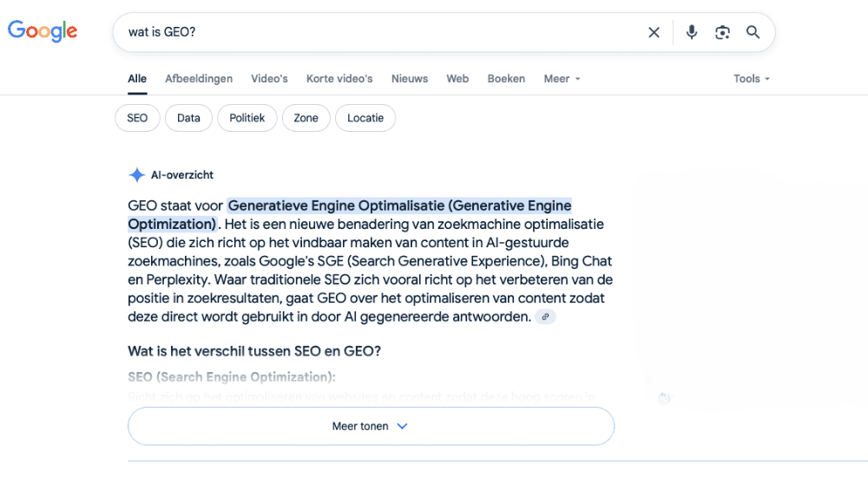The width and height of the screenshot is (868, 477).
Task: Expand the Meer dropdown menu
Action: (562, 79)
